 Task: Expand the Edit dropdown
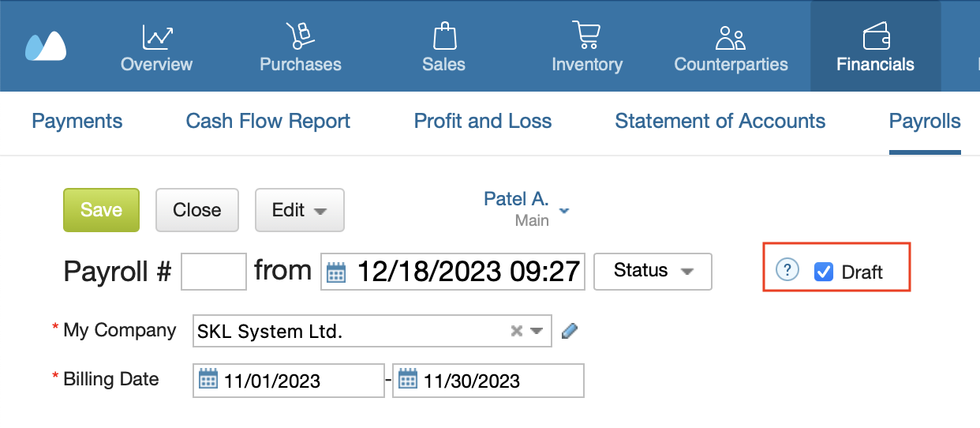[300, 210]
